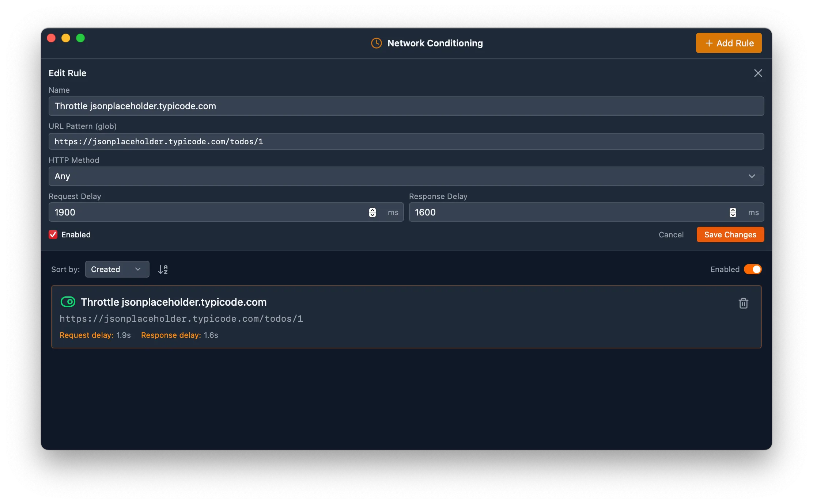This screenshot has height=504, width=813.
Task: Close the Edit Rule panel
Action: click(x=758, y=73)
